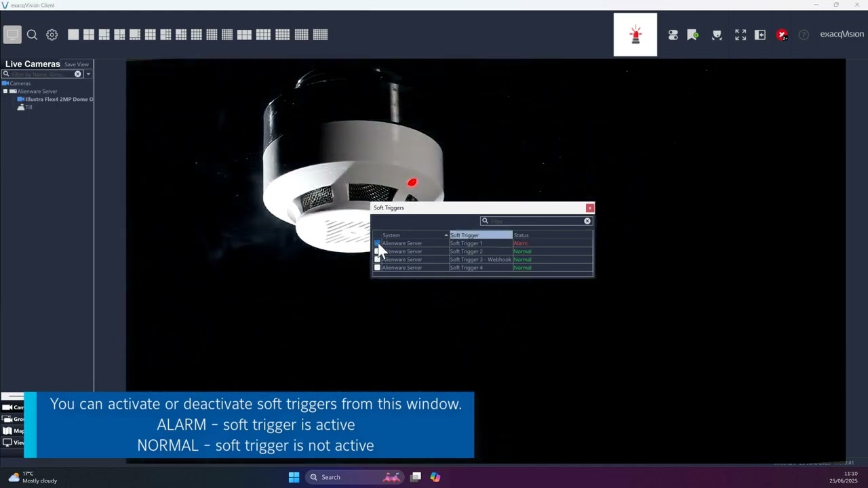Open the Search page magnifier icon

pos(32,35)
